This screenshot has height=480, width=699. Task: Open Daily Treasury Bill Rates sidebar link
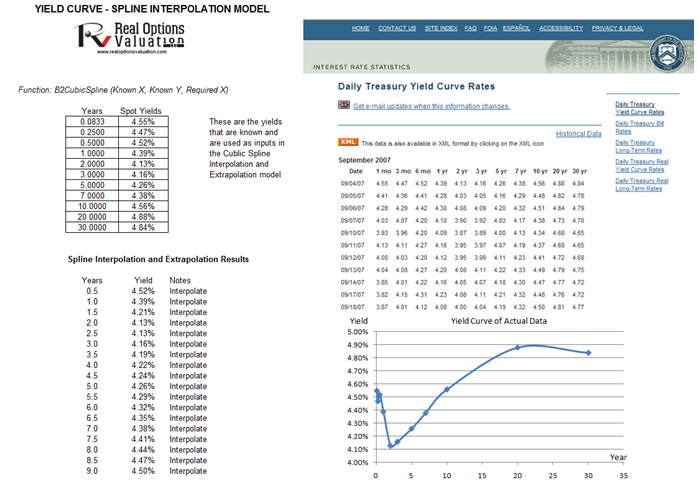pos(640,127)
